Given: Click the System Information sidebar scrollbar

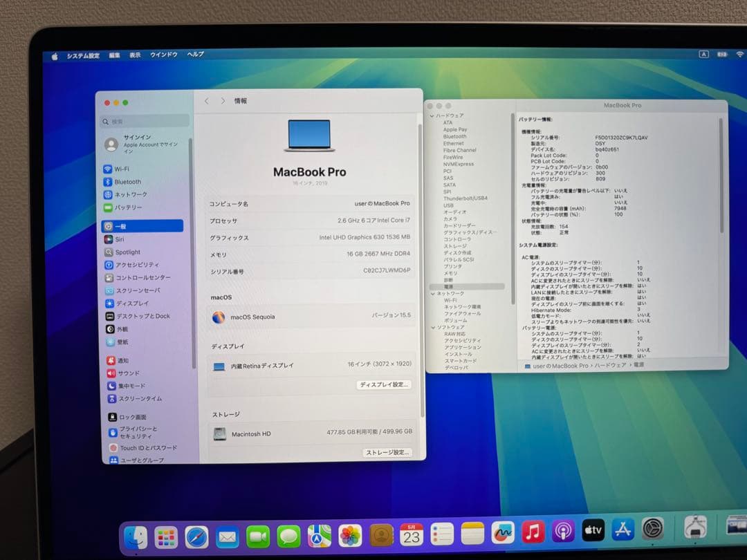Looking at the screenshot, I should pyautogui.click(x=513, y=209).
